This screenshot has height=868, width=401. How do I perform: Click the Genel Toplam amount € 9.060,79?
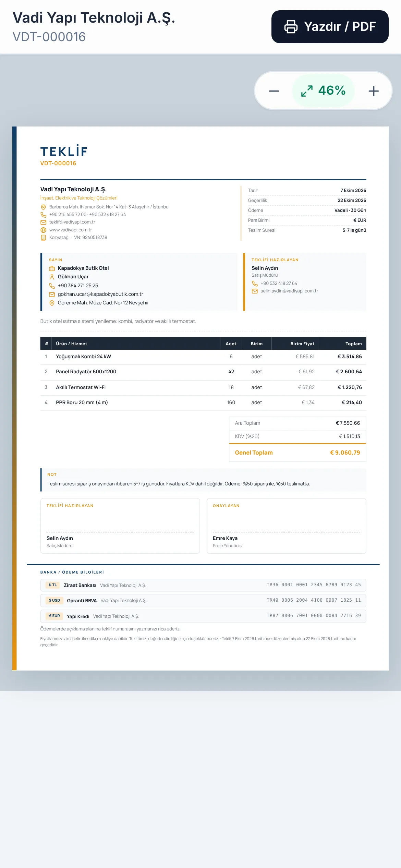pyautogui.click(x=345, y=453)
